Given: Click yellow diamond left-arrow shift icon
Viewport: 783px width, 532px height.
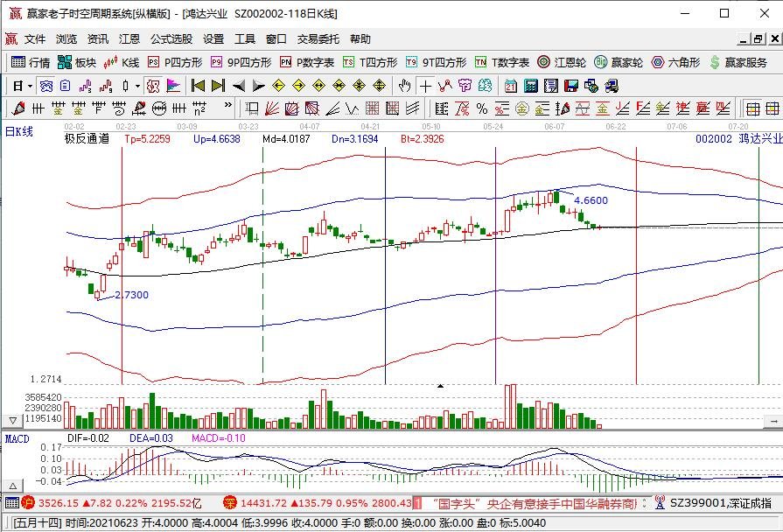Looking at the screenshot, I should point(279,87).
